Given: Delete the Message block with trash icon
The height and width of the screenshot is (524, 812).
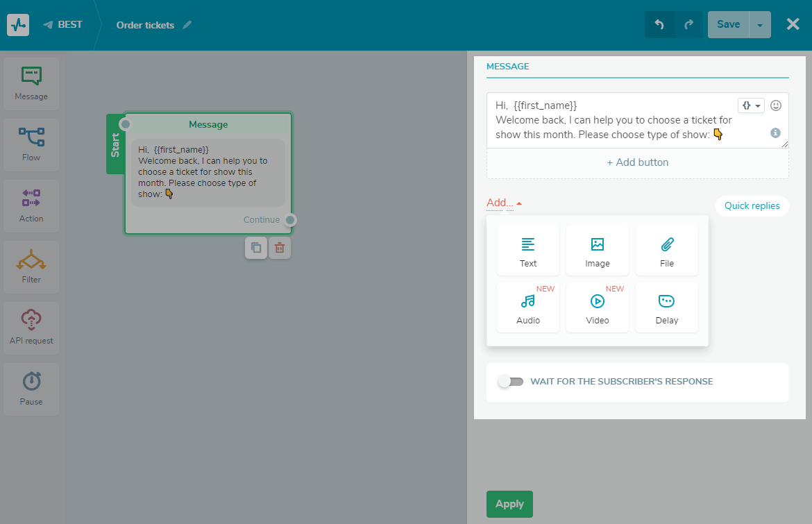Looking at the screenshot, I should [279, 248].
